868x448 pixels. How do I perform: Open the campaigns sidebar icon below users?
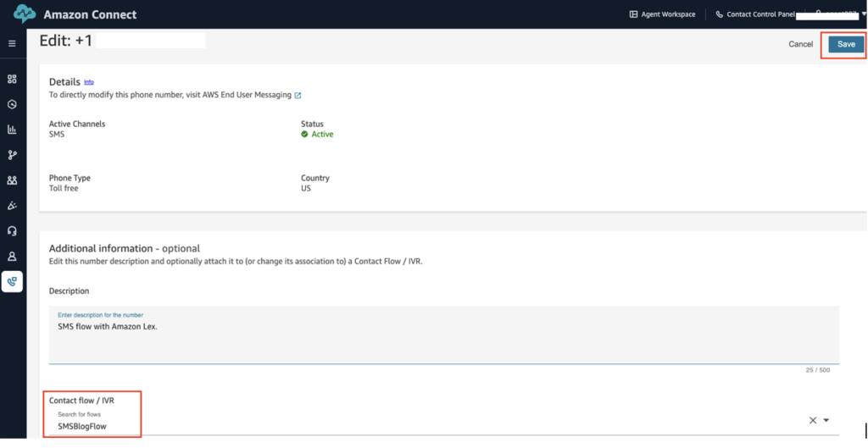coord(12,206)
